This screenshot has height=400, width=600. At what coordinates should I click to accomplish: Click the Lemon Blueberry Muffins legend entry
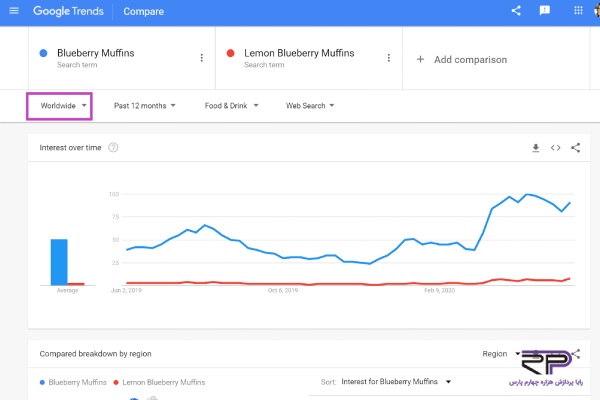[160, 382]
